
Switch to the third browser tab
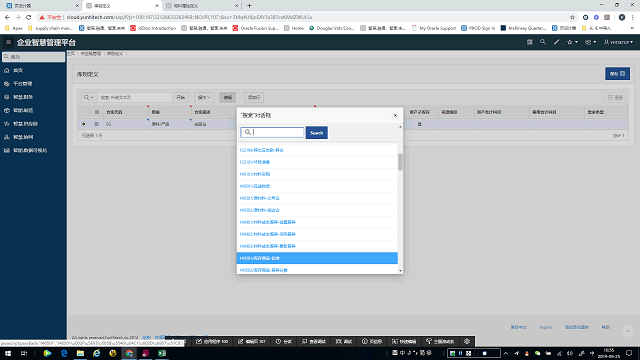pyautogui.click(x=202, y=6)
